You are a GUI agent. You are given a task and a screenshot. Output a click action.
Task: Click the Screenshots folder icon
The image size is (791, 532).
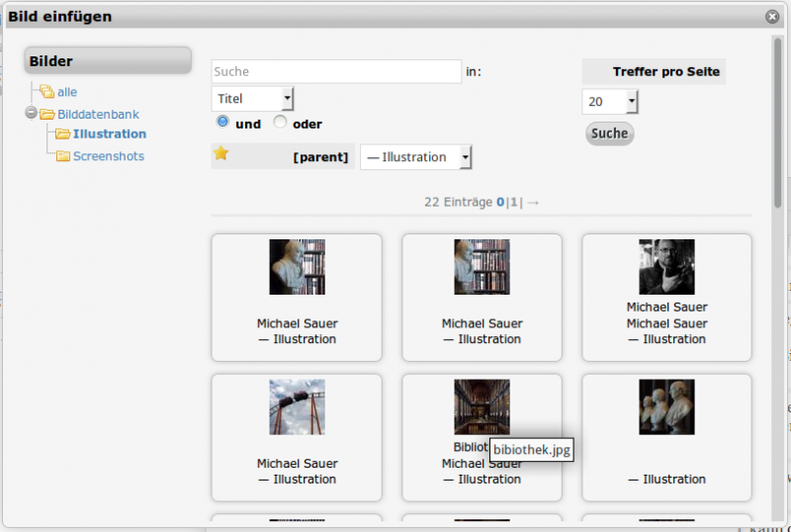[62, 156]
